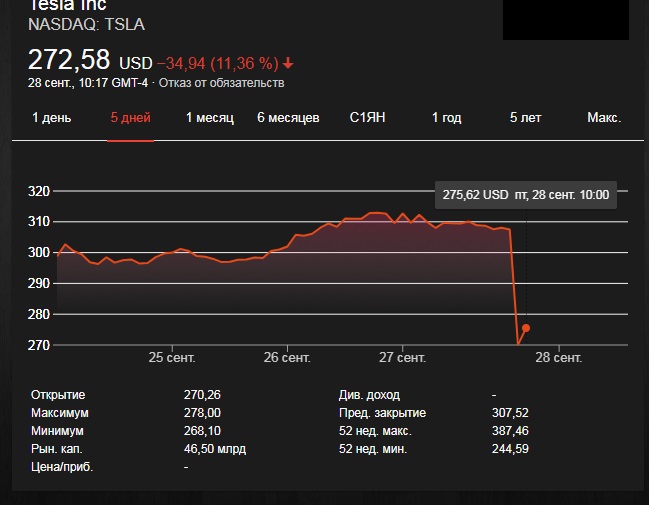
Task: Click the "310" y-axis value
Action: [39, 221]
